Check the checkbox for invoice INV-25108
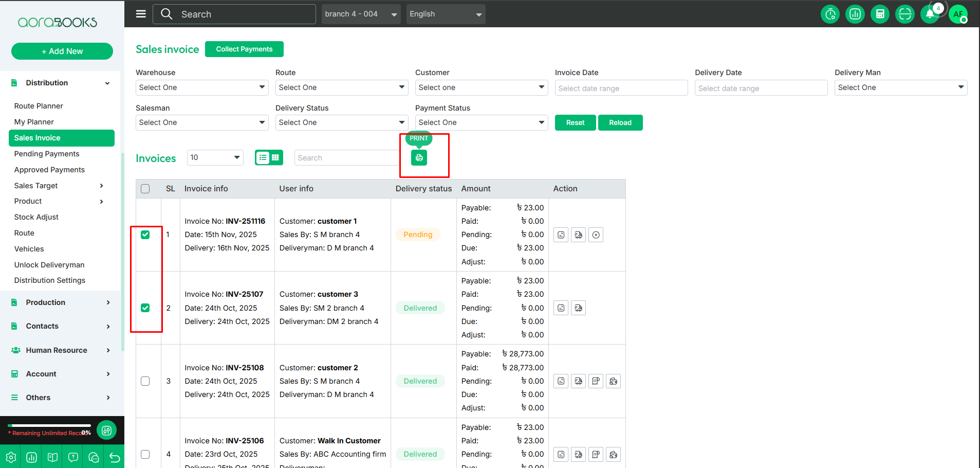 (145, 381)
